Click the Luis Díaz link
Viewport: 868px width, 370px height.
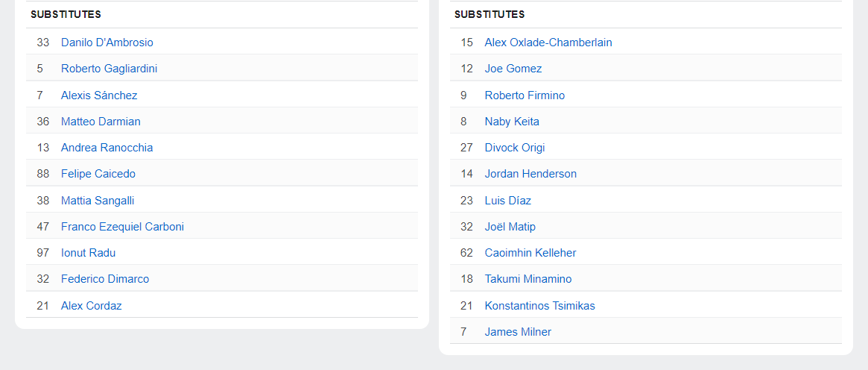[x=508, y=201]
